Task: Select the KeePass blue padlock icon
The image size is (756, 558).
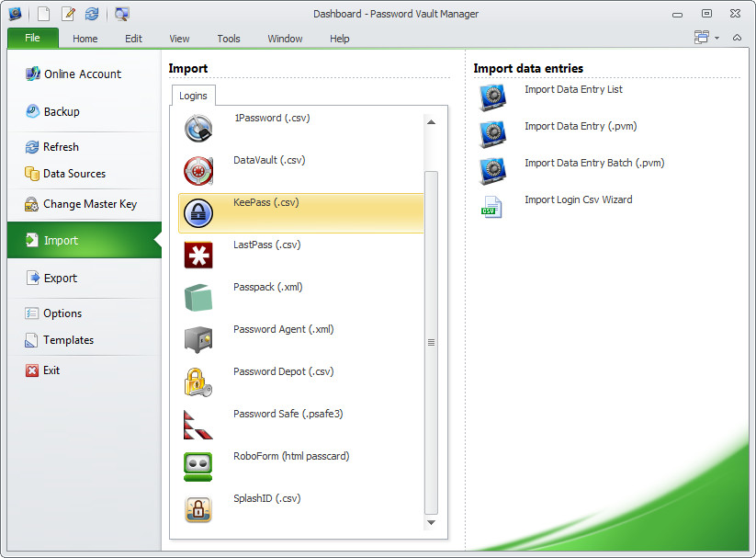Action: coord(198,213)
